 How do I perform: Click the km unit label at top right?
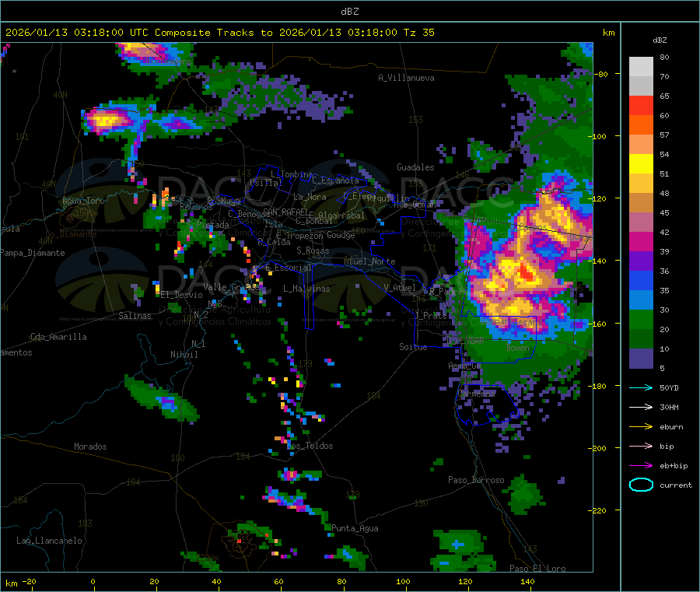point(608,33)
